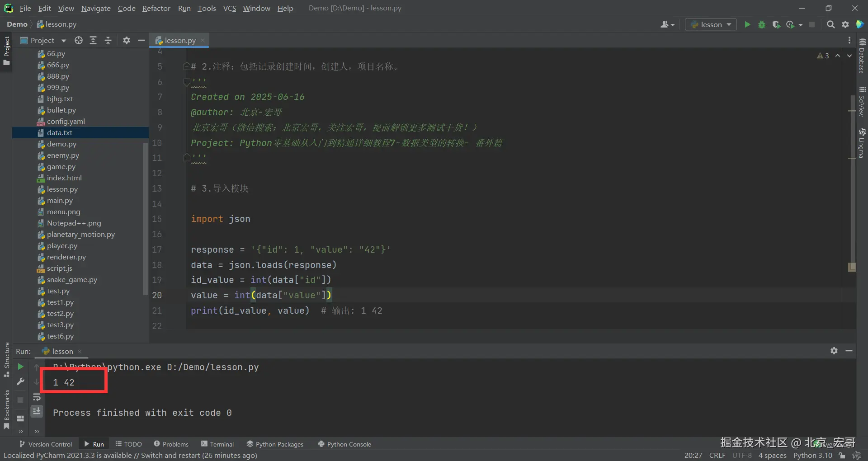Change the Python 3.10 interpreter in status bar
868x461 pixels.
pos(812,455)
